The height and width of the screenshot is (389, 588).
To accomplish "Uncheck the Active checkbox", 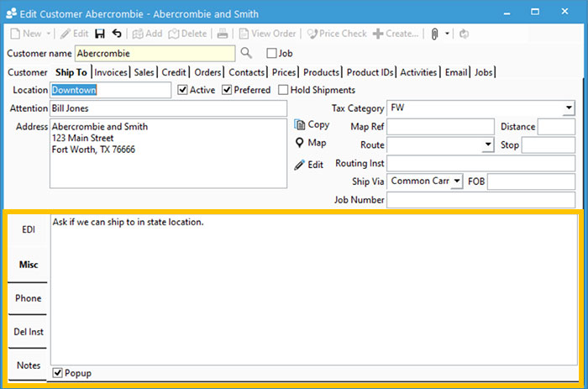I will pos(182,90).
